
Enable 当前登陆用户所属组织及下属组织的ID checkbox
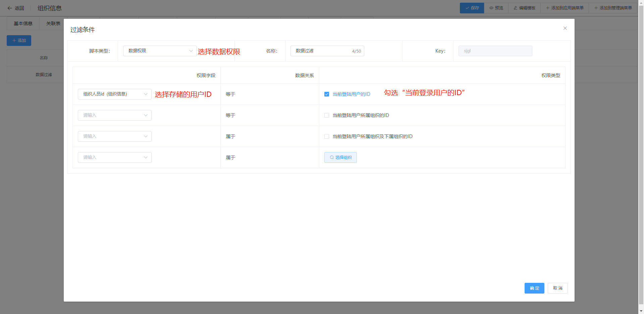tap(327, 136)
